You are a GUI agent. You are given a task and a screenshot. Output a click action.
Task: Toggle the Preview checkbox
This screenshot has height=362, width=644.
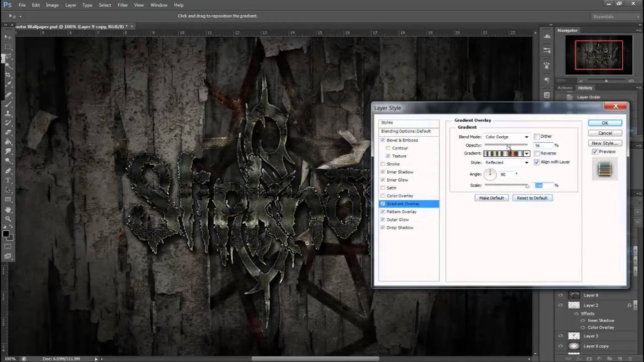(x=595, y=152)
